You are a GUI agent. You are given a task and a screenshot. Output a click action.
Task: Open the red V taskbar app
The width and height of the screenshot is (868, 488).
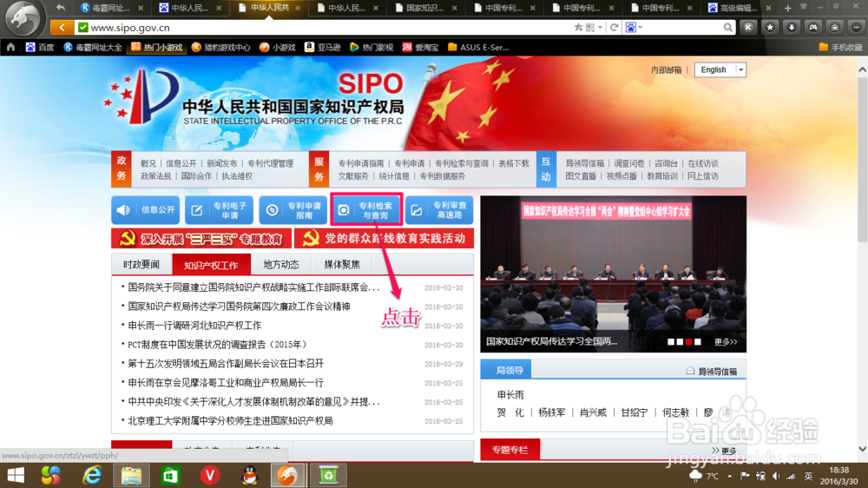click(210, 475)
